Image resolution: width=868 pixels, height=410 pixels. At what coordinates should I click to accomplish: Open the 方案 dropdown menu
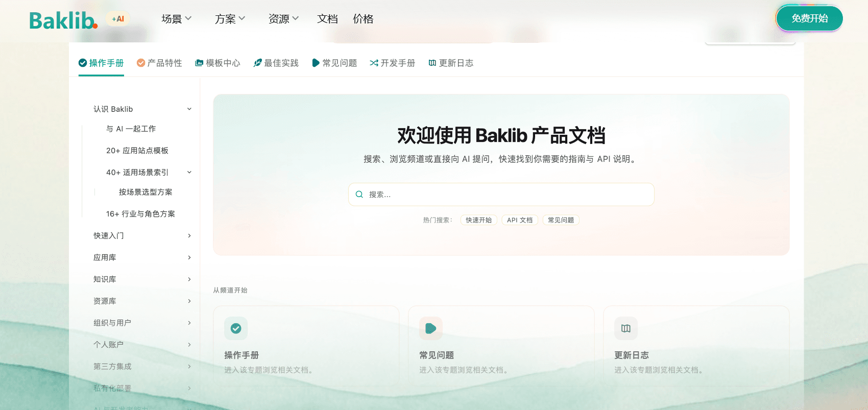pyautogui.click(x=230, y=19)
